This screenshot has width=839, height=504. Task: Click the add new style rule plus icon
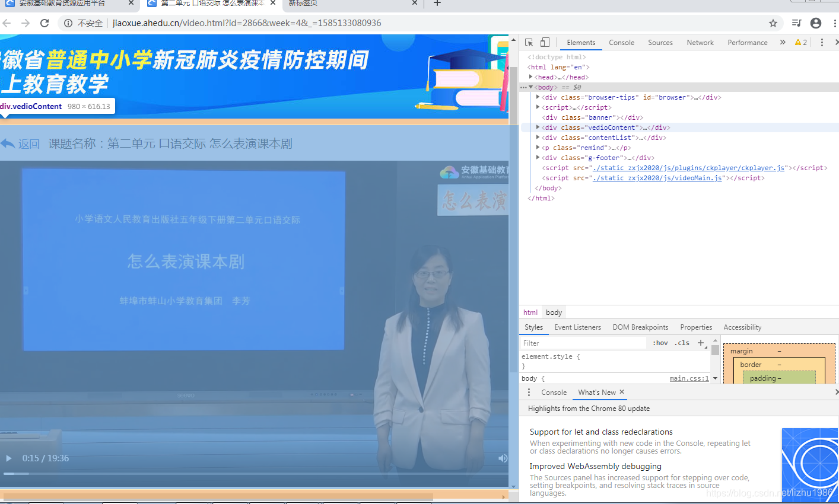(x=701, y=343)
